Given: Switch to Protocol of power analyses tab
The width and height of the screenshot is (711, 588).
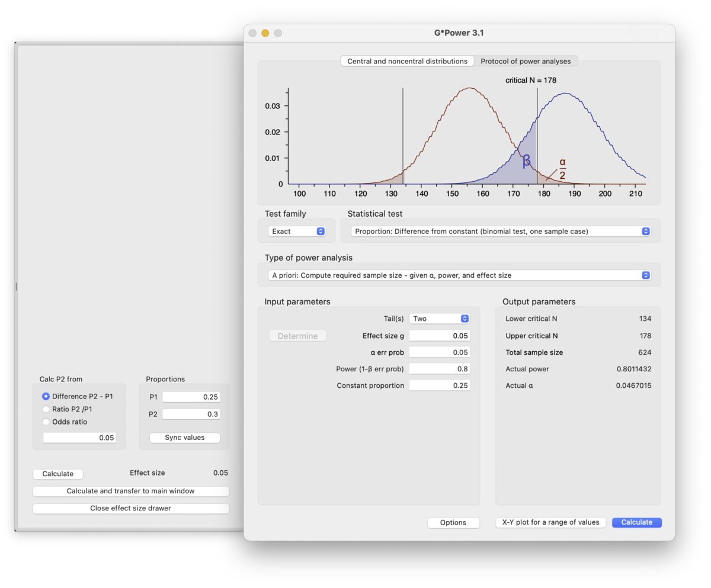Looking at the screenshot, I should coord(526,61).
